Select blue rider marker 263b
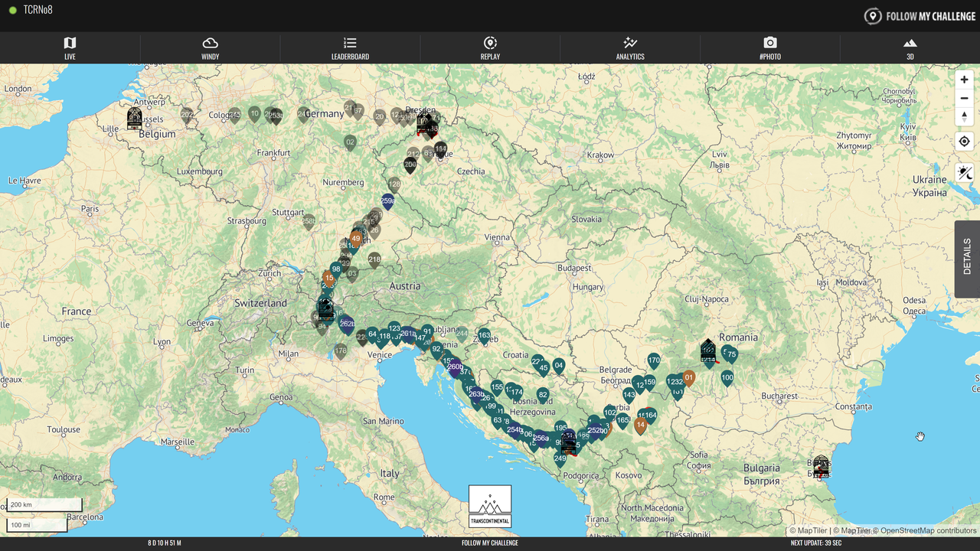The image size is (980, 551). [x=476, y=396]
